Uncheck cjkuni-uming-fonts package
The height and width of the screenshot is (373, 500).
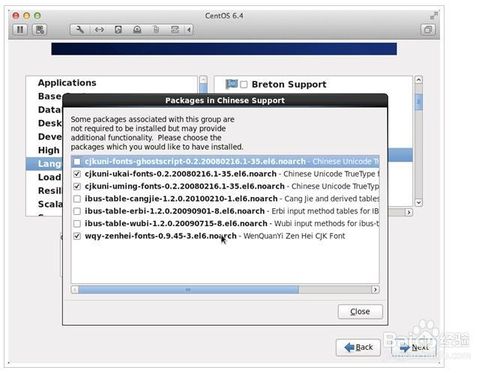point(77,186)
